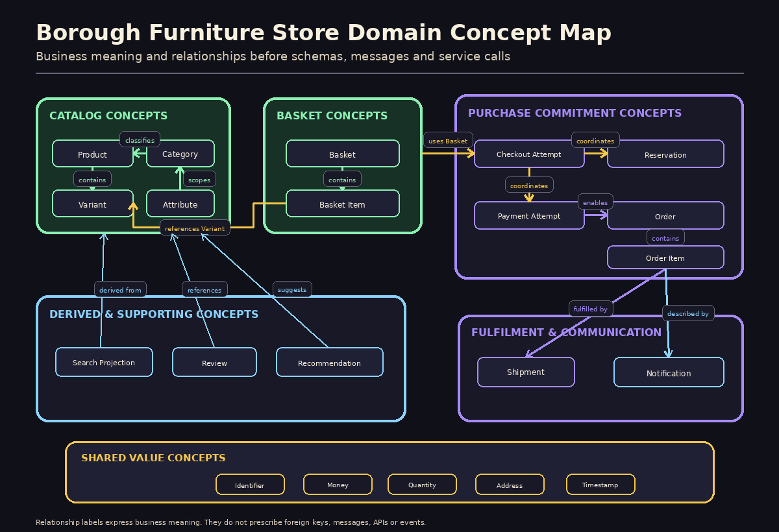Select the Product concept node
This screenshot has height=532, width=779.
(x=93, y=154)
